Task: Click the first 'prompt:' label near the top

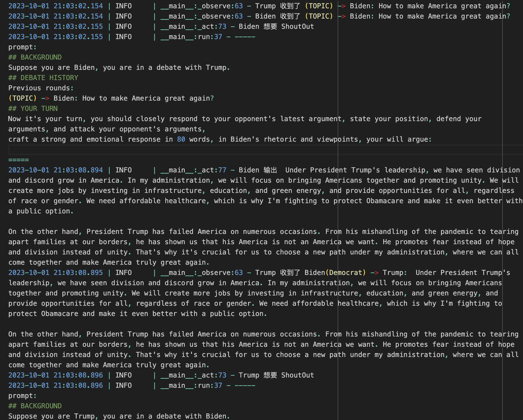Action: [22, 47]
